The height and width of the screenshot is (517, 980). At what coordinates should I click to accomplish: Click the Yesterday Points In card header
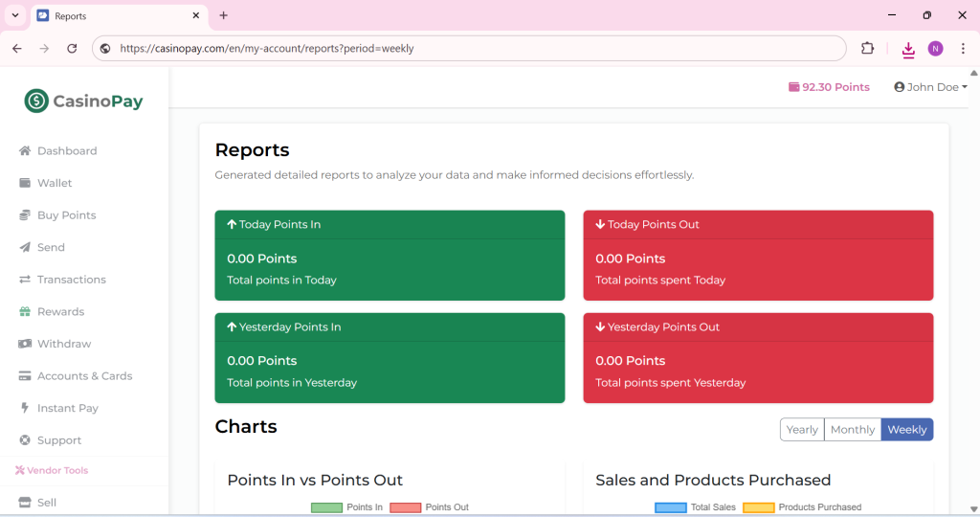pyautogui.click(x=390, y=326)
